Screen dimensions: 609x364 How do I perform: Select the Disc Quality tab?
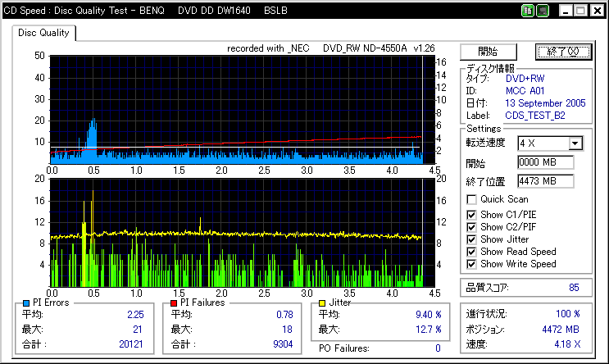[43, 33]
